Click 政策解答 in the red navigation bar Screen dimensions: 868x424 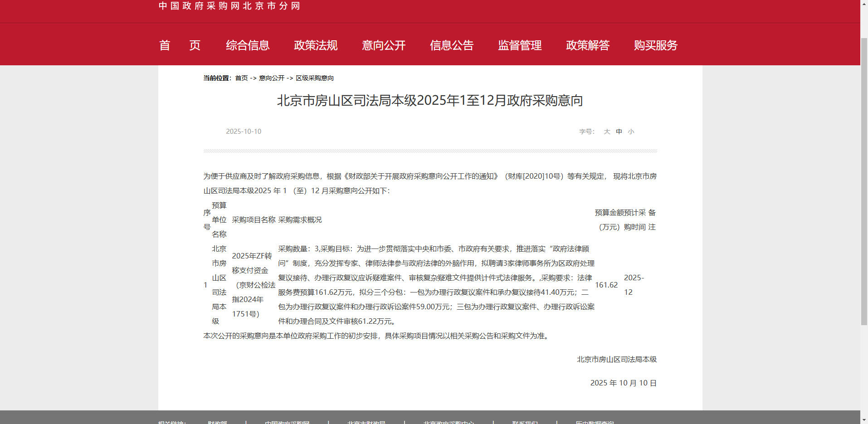point(588,45)
